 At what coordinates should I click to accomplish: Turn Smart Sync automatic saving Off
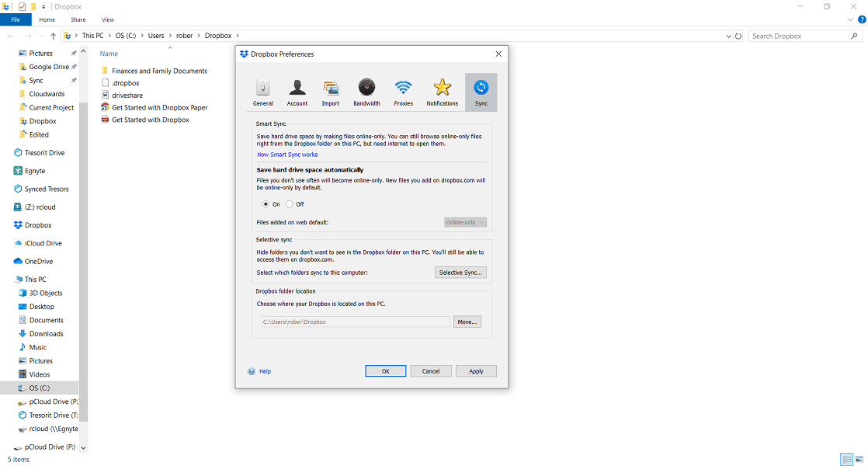pyautogui.click(x=290, y=204)
